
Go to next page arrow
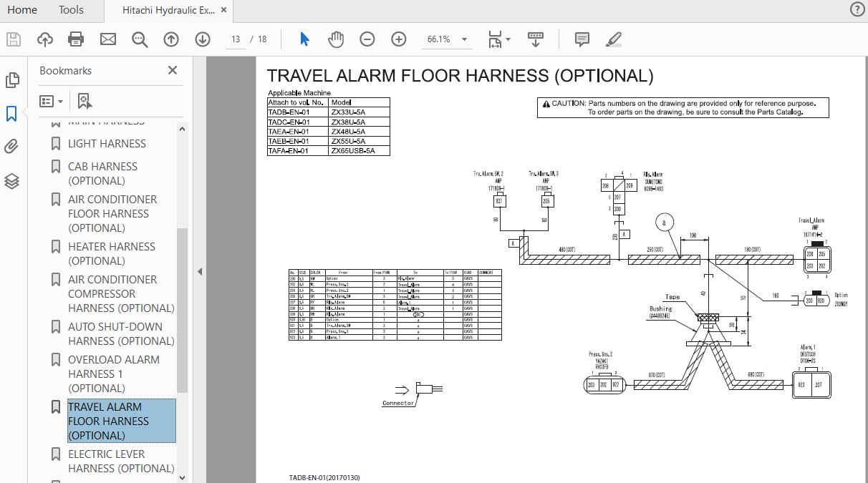coord(203,39)
